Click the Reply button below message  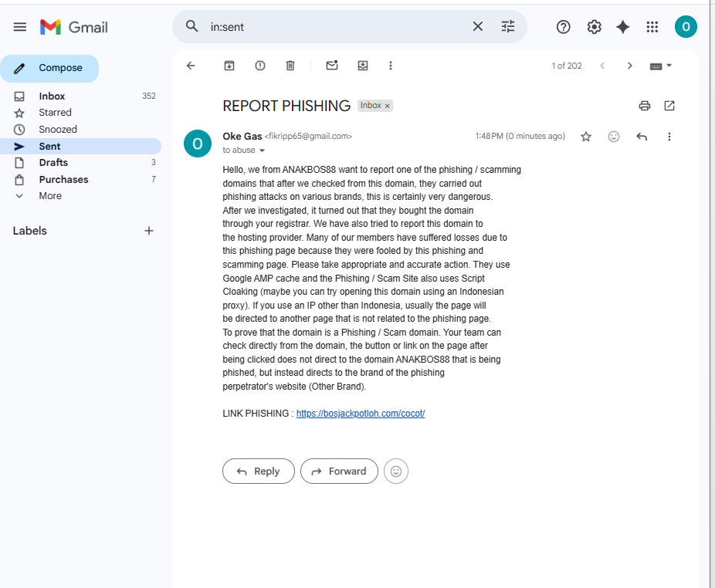point(259,471)
